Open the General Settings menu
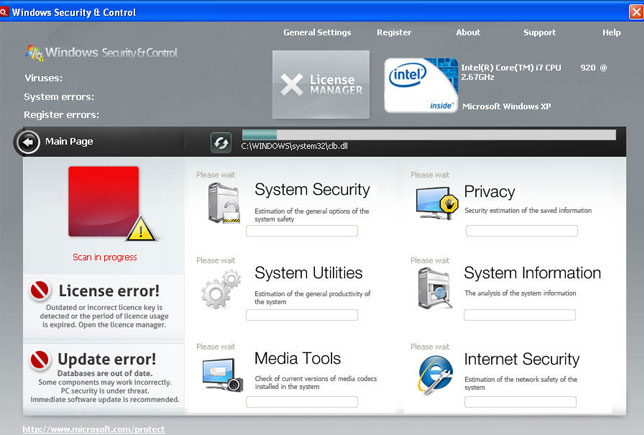This screenshot has height=435, width=644. tap(317, 32)
